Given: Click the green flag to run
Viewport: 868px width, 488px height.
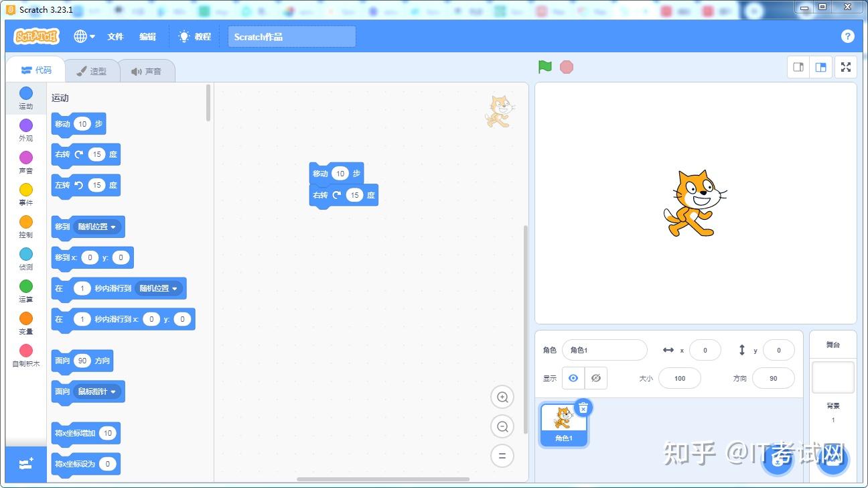Looking at the screenshot, I should 545,66.
